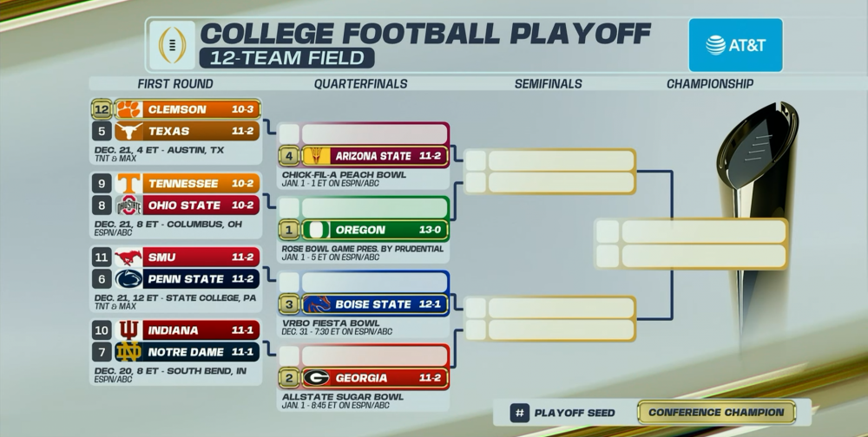Screen dimensions: 868x437
Task: Click the College Football Playoff logo
Action: (x=172, y=45)
